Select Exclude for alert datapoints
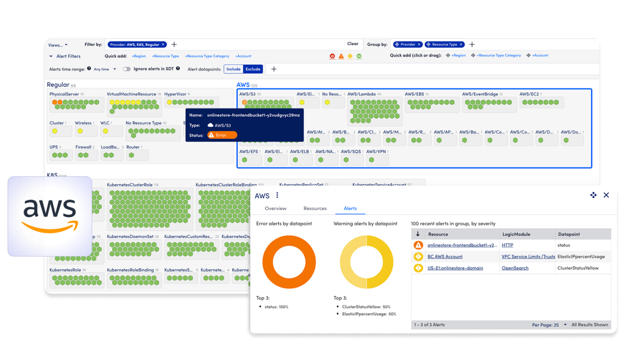The width and height of the screenshot is (644, 362). point(253,69)
